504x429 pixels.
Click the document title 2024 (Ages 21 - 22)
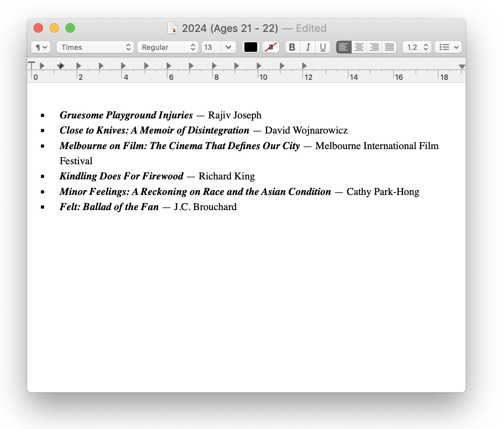click(230, 28)
